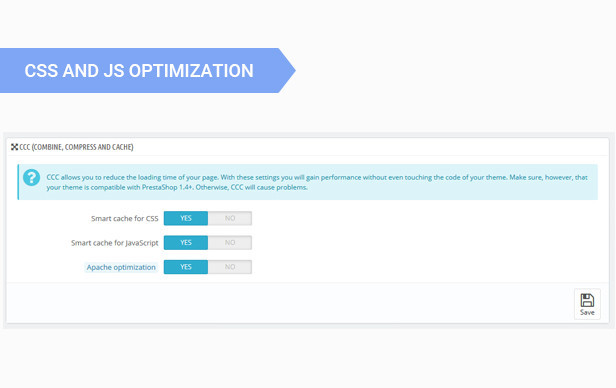Click the CCC panel header arrows icon
The image size is (616, 388).
pos(15,147)
